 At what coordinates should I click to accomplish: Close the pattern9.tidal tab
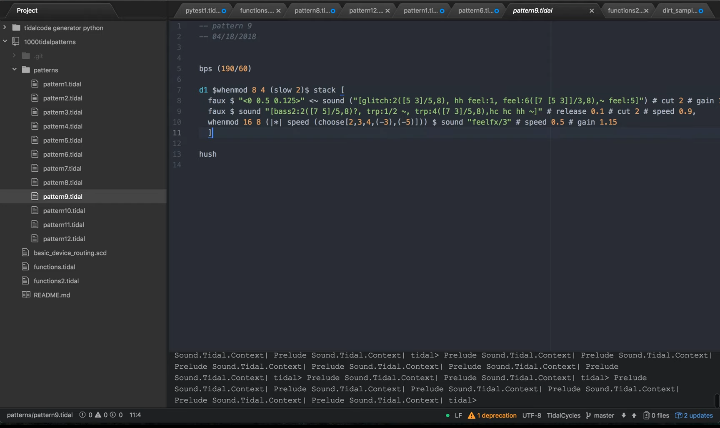[x=591, y=10]
